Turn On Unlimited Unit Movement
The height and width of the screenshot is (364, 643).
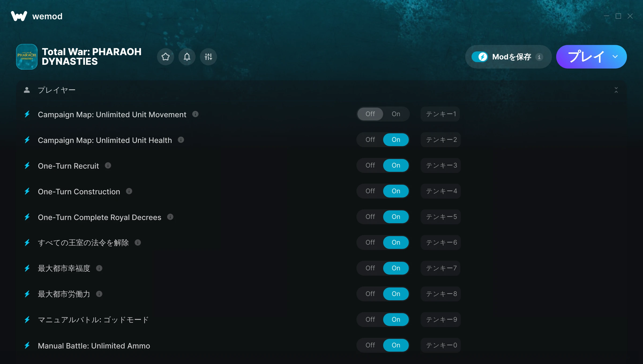(x=396, y=114)
